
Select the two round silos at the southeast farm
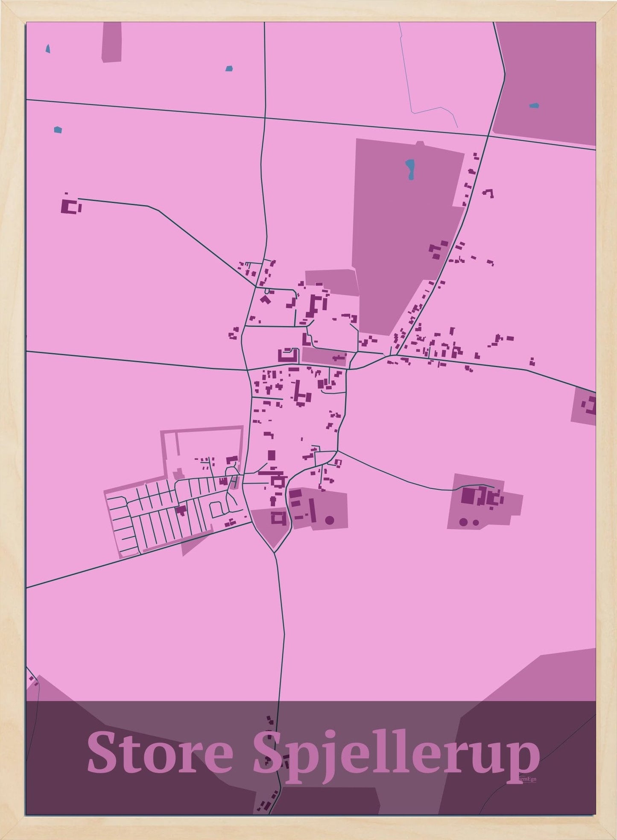469,522
